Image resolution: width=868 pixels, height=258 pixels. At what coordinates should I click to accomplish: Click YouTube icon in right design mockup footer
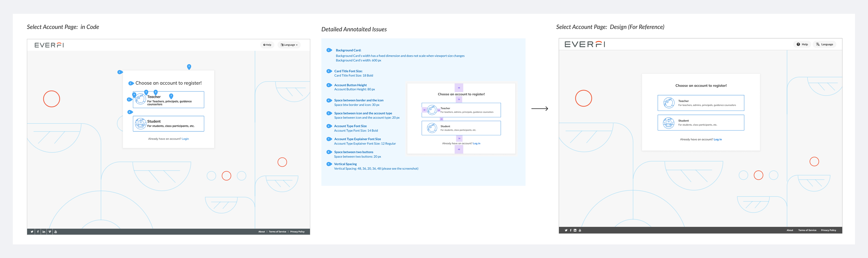tap(580, 230)
